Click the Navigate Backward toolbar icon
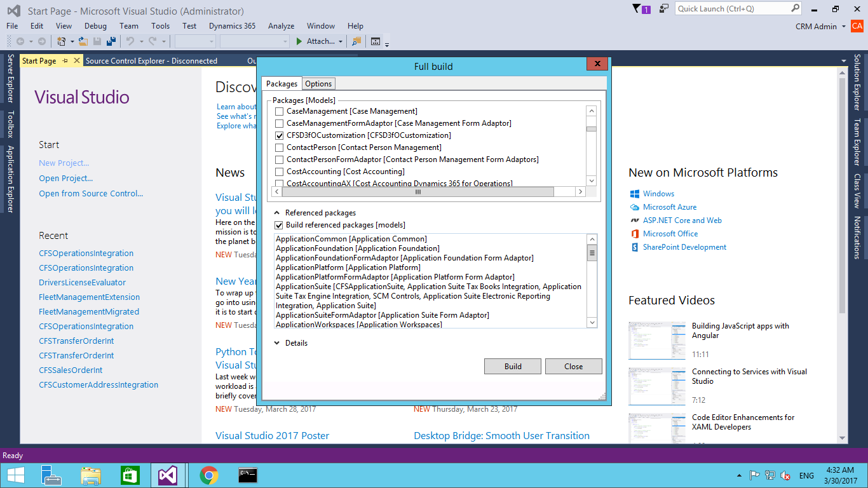 (20, 41)
